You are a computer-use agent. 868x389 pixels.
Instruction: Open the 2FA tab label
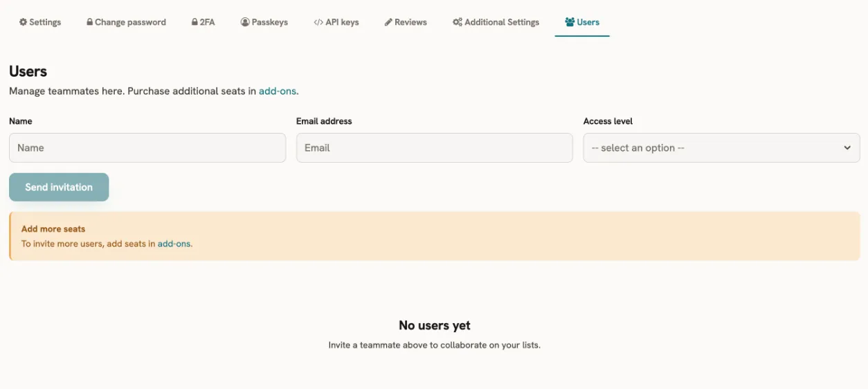pos(208,22)
